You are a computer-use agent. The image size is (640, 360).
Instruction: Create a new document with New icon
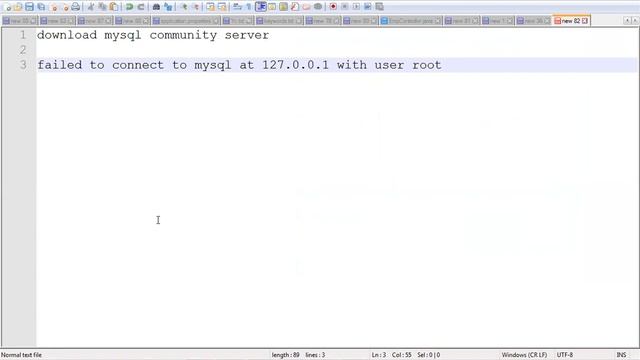coord(7,7)
